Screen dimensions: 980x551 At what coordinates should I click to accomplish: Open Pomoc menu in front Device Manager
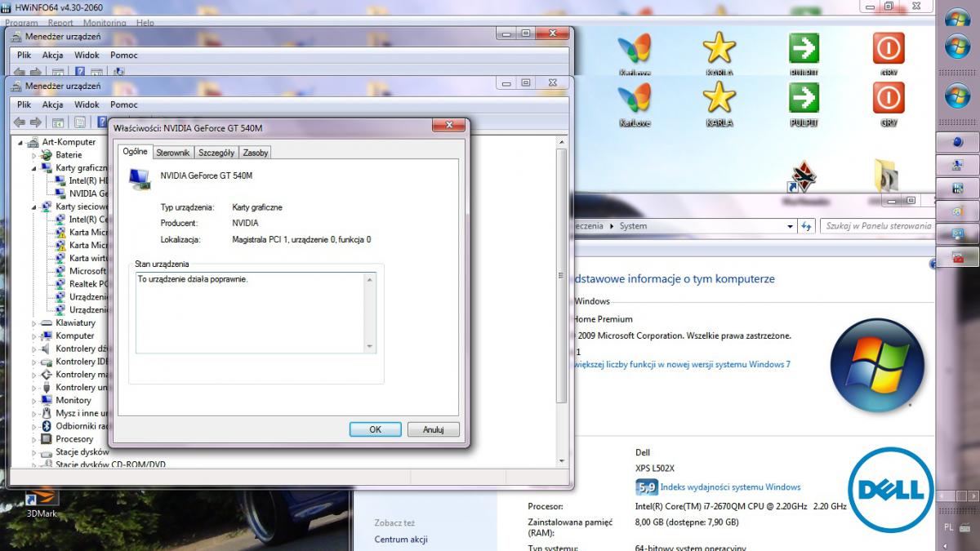coord(124,104)
